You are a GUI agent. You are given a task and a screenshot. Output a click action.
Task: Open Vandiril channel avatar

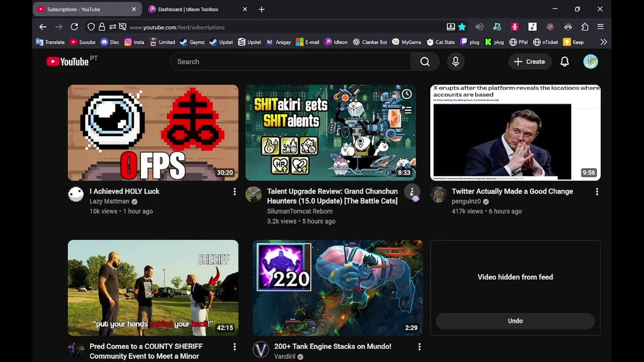tap(261, 349)
